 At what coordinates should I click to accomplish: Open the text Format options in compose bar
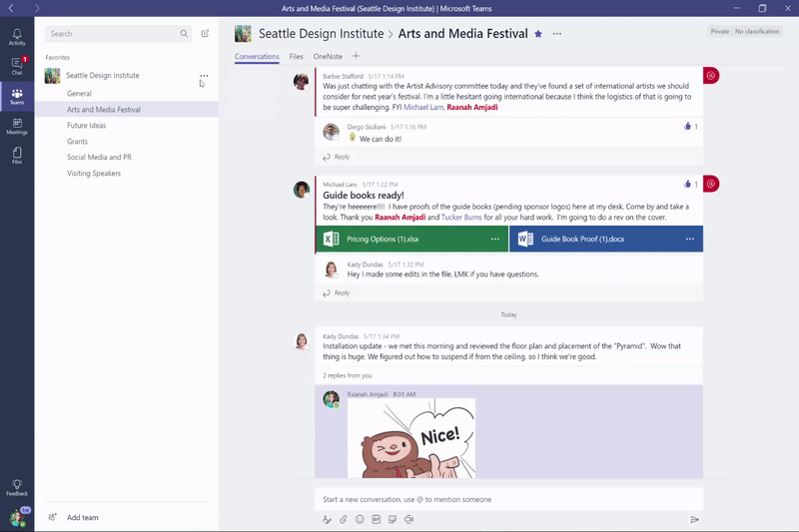[327, 519]
